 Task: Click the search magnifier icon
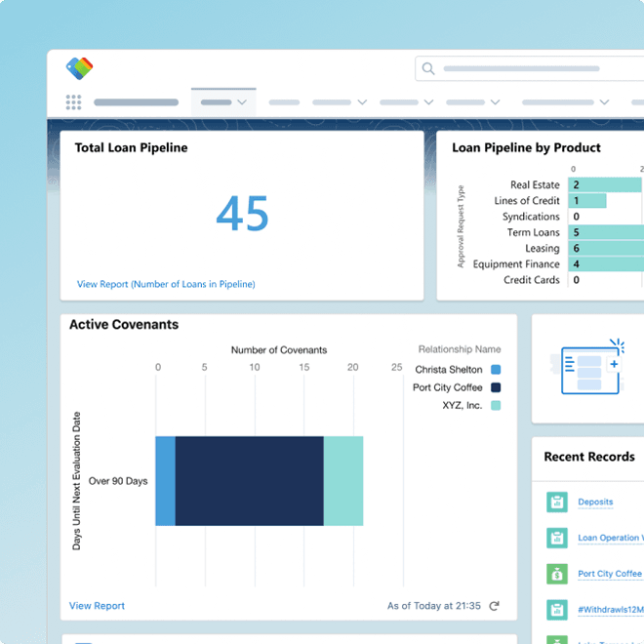pos(428,68)
